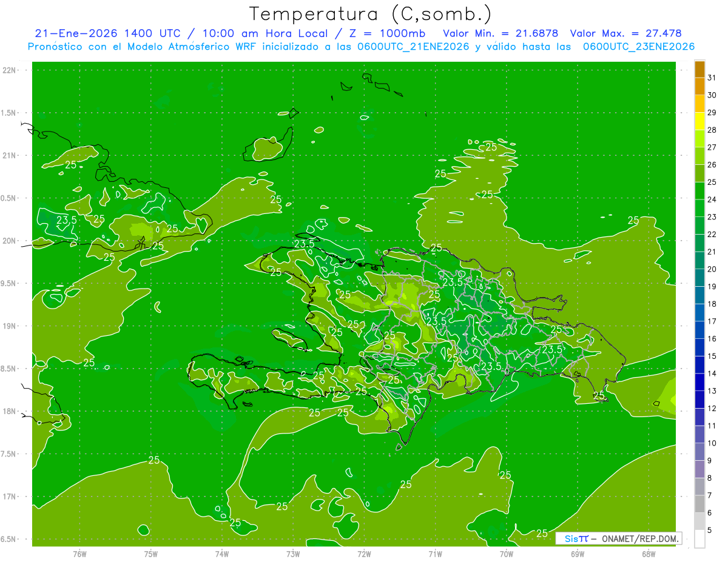Click the "Valor Min. = 21.6878" value

point(500,33)
